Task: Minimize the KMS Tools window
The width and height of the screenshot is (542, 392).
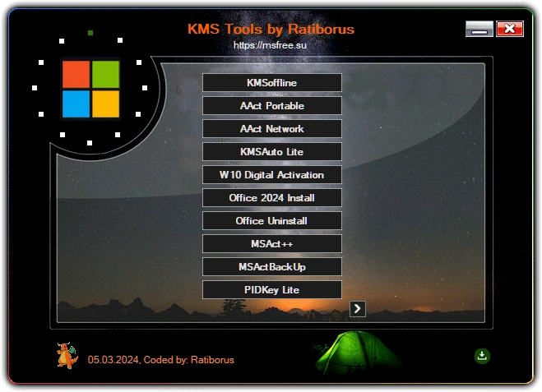Action: [479, 29]
